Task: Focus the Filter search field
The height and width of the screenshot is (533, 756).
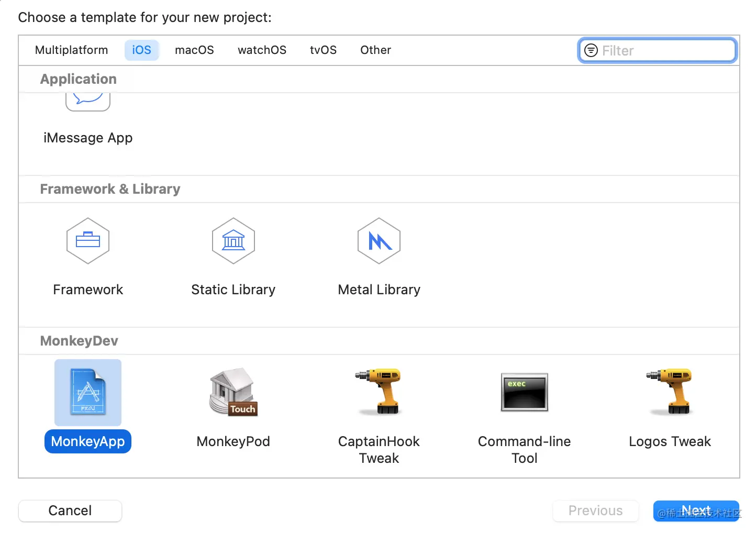Action: coord(658,50)
